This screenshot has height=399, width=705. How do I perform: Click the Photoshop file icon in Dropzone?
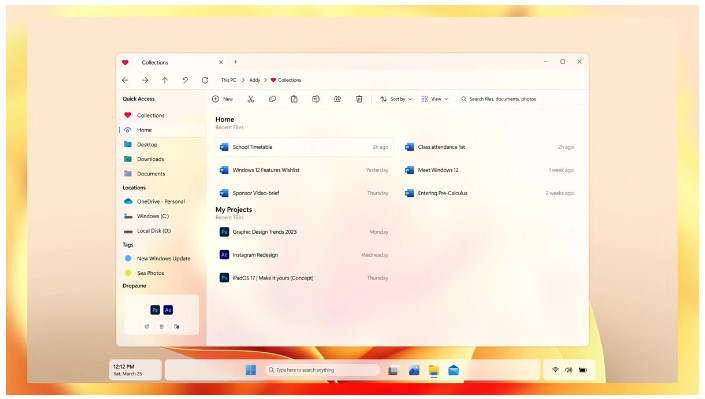coord(155,310)
